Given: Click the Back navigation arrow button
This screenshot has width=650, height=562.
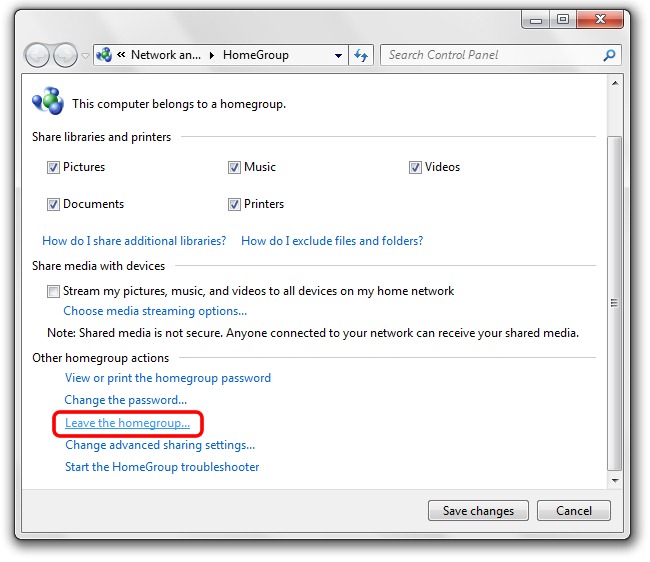Looking at the screenshot, I should coord(37,55).
